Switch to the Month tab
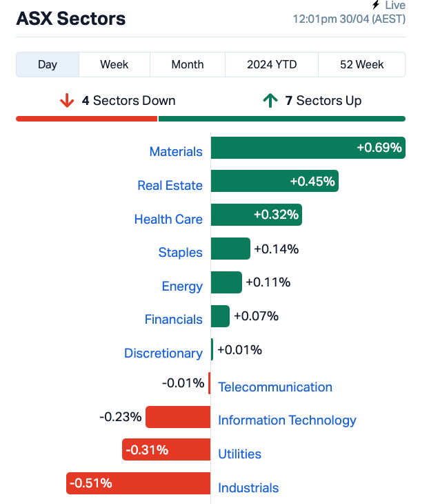 pos(188,65)
